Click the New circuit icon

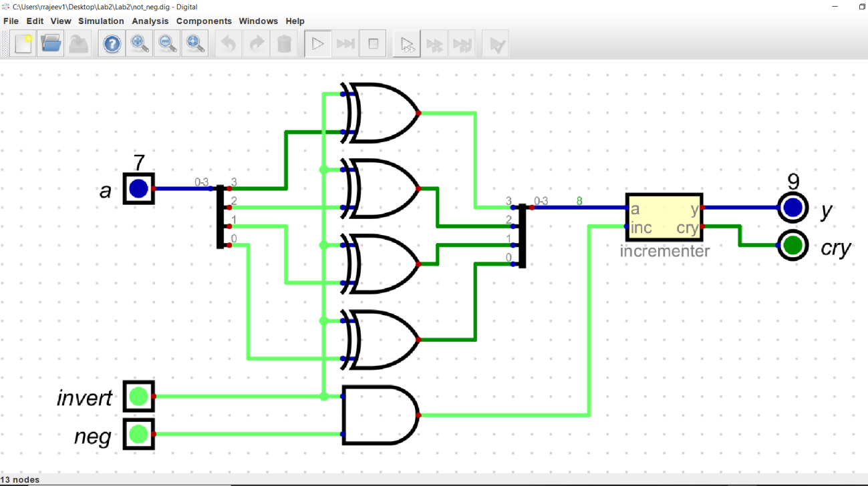coord(24,45)
